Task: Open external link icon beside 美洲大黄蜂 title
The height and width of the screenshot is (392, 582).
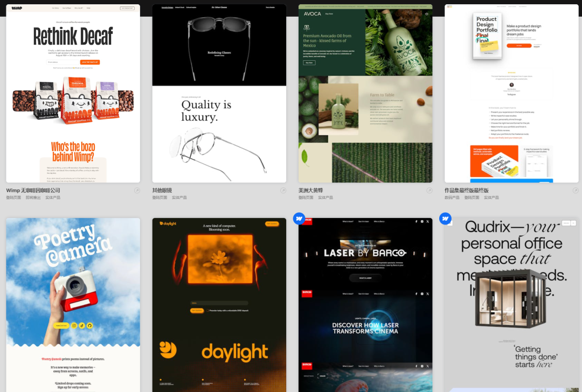Action: pyautogui.click(x=429, y=190)
